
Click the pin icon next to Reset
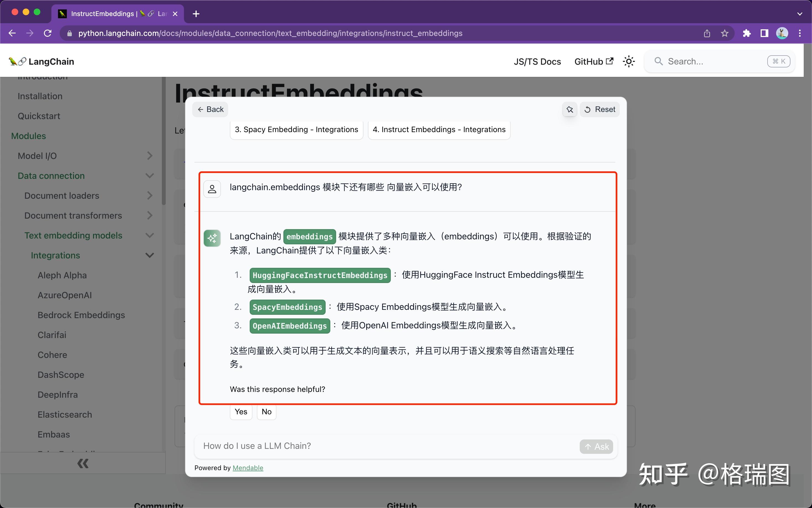coord(570,109)
